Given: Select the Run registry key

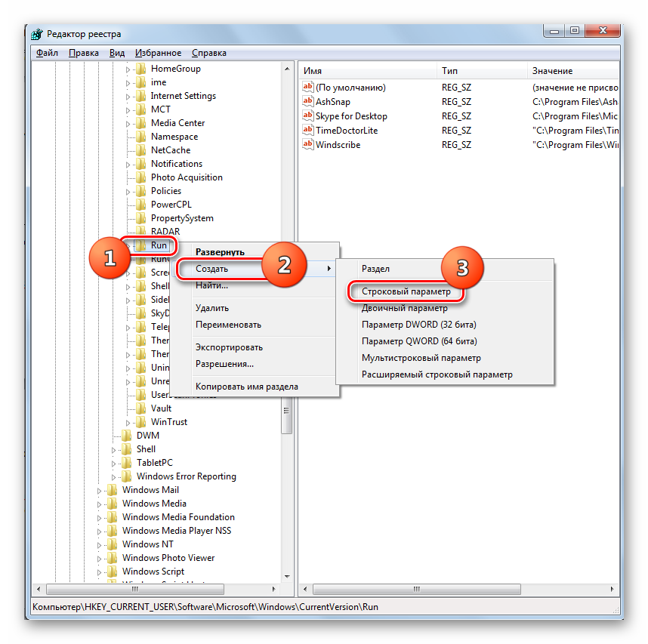Looking at the screenshot, I should pos(159,245).
